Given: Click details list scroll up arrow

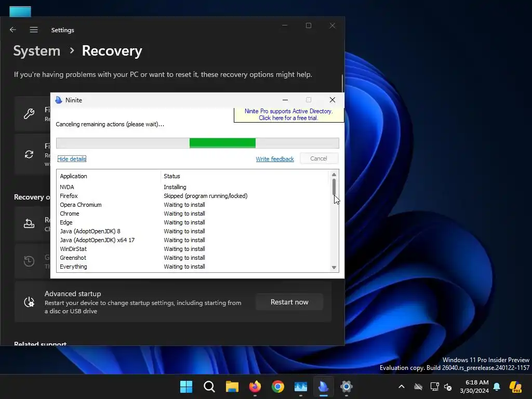Looking at the screenshot, I should 334,175.
